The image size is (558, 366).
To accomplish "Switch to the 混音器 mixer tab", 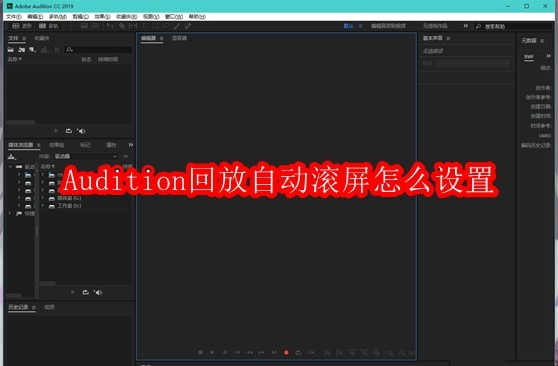I will click(179, 38).
